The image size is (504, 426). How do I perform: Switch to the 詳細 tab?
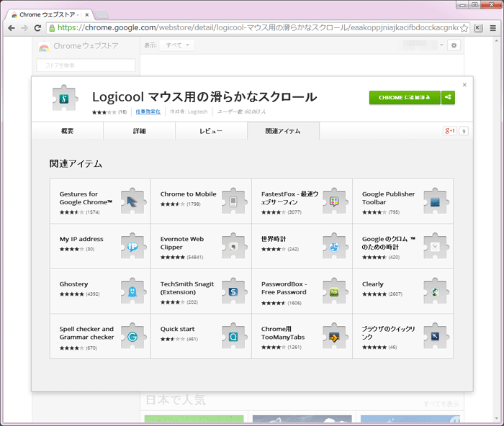click(x=140, y=131)
